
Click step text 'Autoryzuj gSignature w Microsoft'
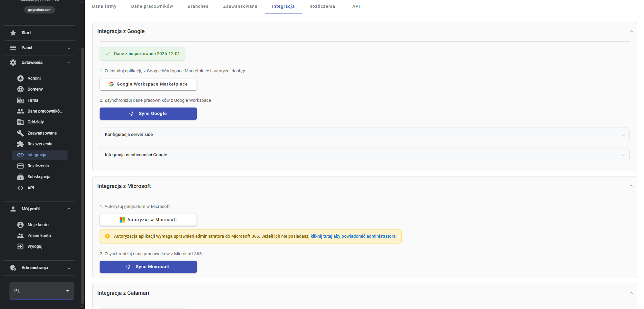[135, 207]
